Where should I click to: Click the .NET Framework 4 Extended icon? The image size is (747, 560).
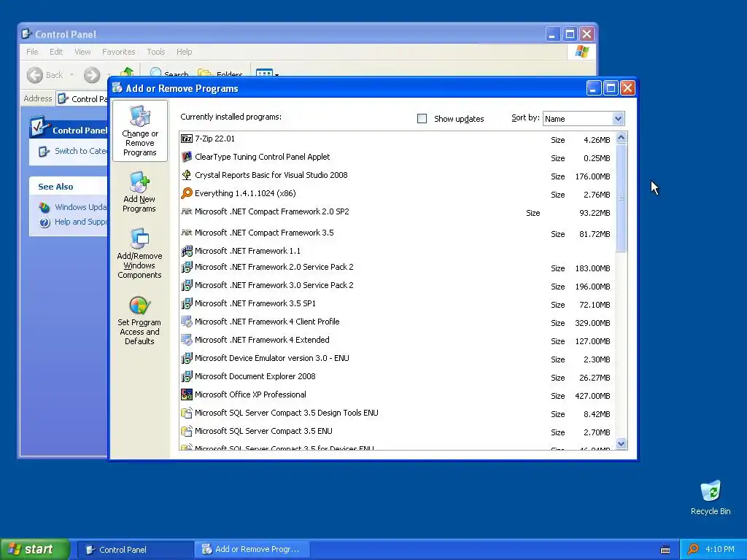pos(187,340)
